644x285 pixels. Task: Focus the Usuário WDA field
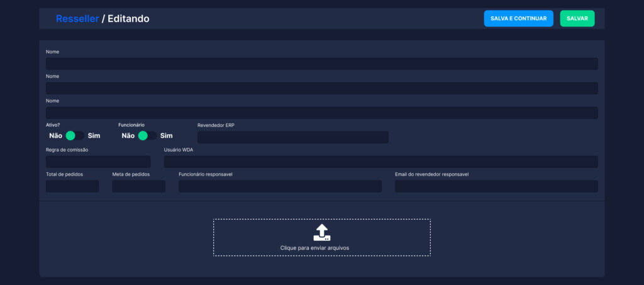pos(380,162)
